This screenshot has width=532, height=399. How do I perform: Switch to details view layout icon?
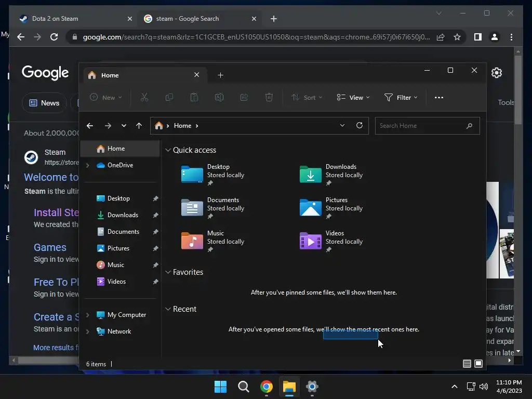[x=467, y=364]
